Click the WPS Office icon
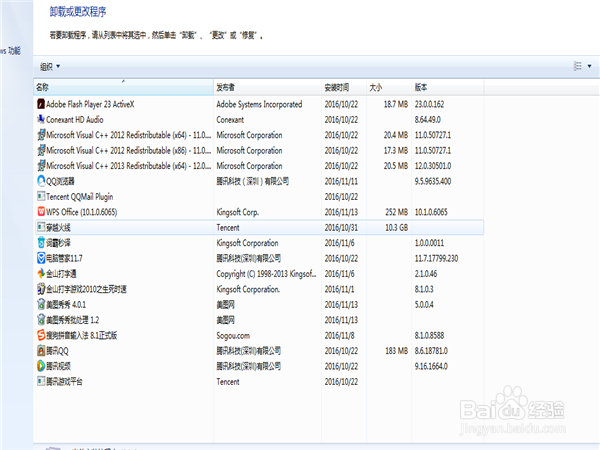 tap(41, 212)
